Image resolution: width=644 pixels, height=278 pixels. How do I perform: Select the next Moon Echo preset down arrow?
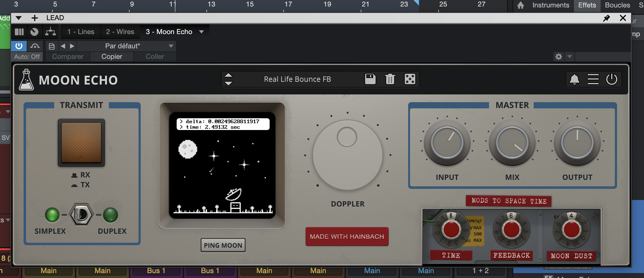click(228, 83)
